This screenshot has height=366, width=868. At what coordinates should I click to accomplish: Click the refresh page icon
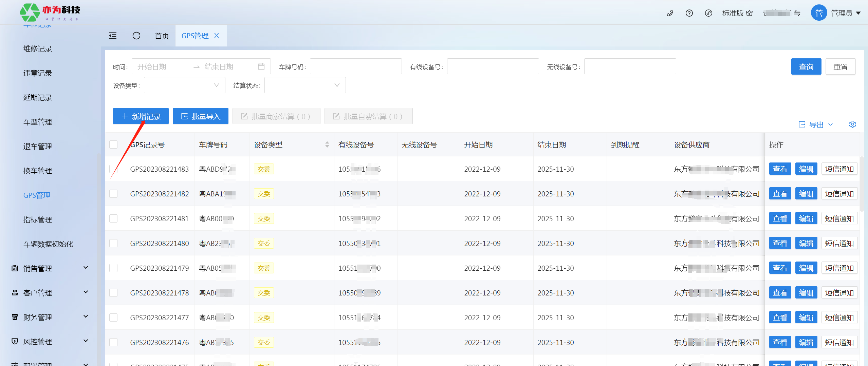(136, 36)
